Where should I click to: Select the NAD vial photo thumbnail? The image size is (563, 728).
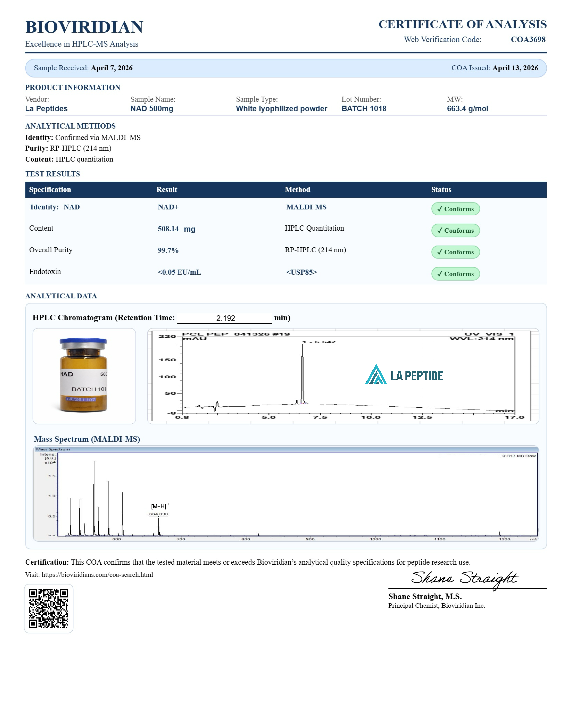tap(84, 376)
